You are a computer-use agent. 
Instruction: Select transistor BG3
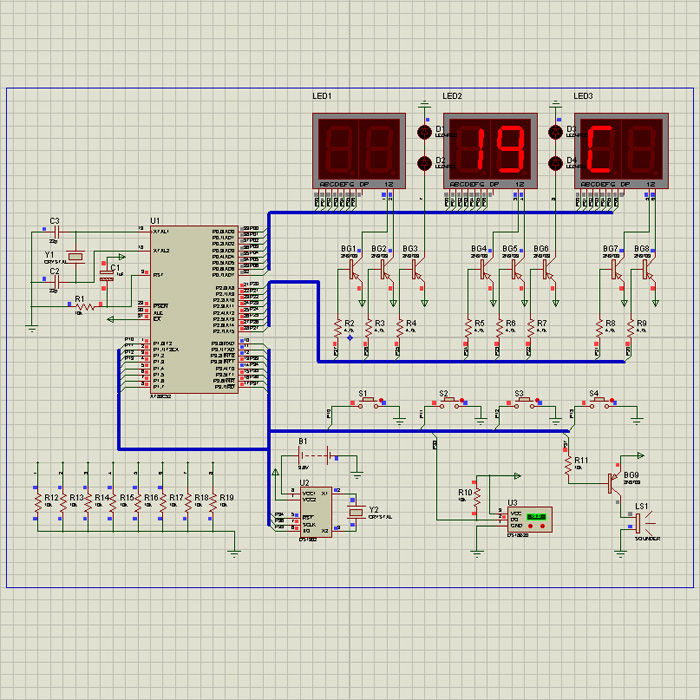417,270
